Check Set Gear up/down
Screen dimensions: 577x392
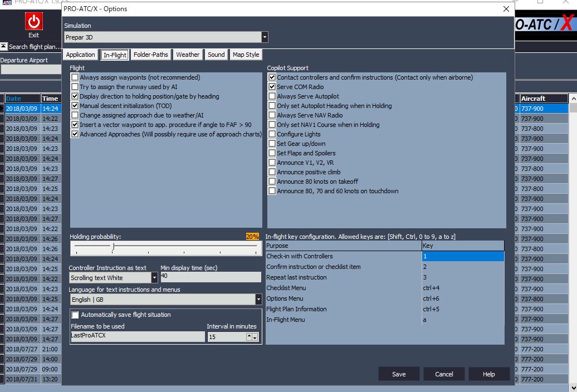(x=272, y=144)
